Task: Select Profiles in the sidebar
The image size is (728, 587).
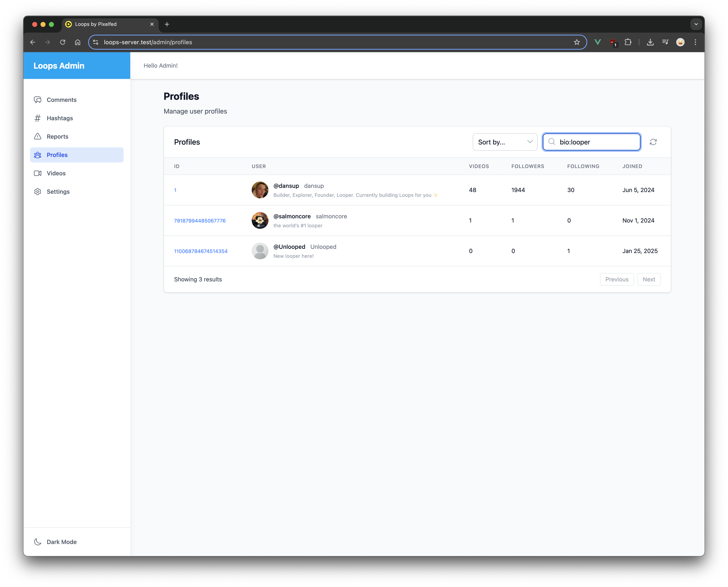Action: point(77,155)
